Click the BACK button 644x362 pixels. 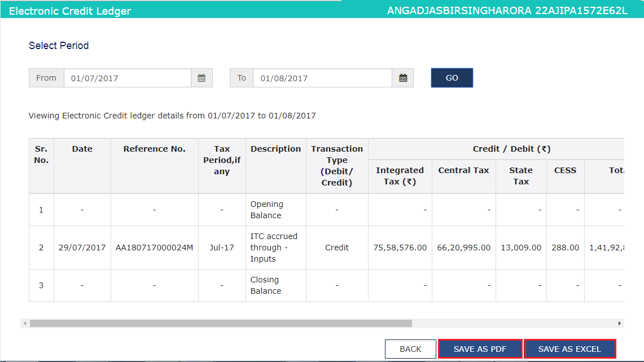click(x=410, y=348)
